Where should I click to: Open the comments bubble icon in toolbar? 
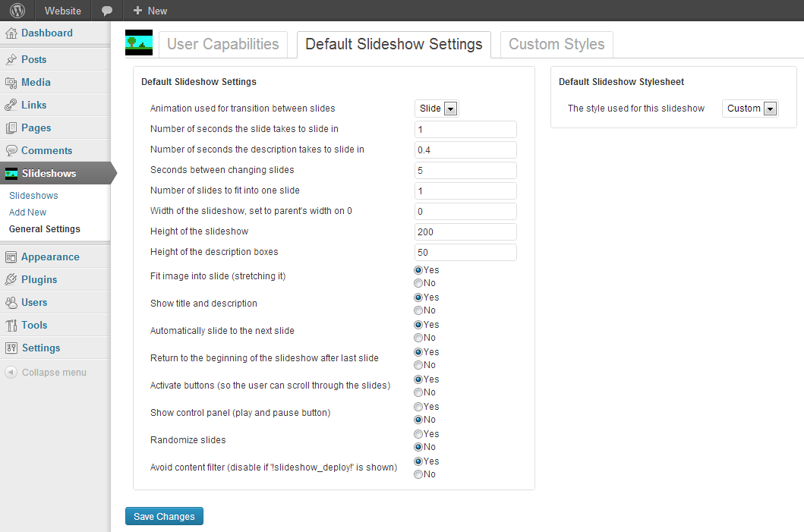106,11
